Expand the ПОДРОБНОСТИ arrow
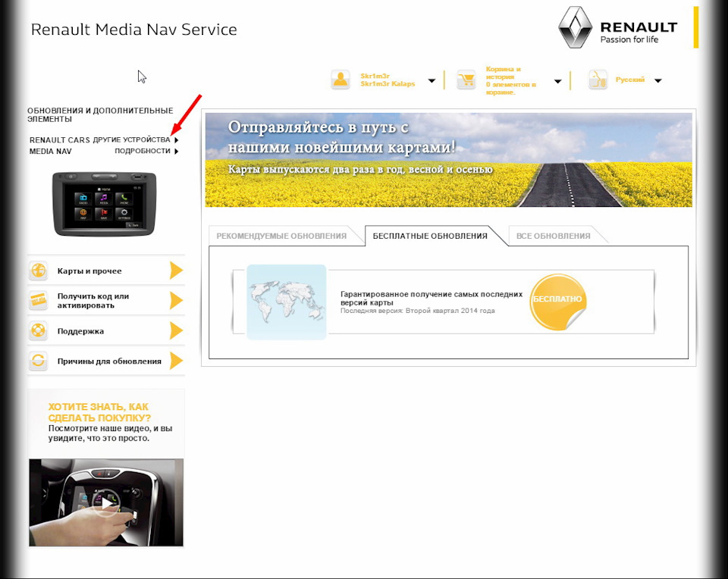 [177, 152]
